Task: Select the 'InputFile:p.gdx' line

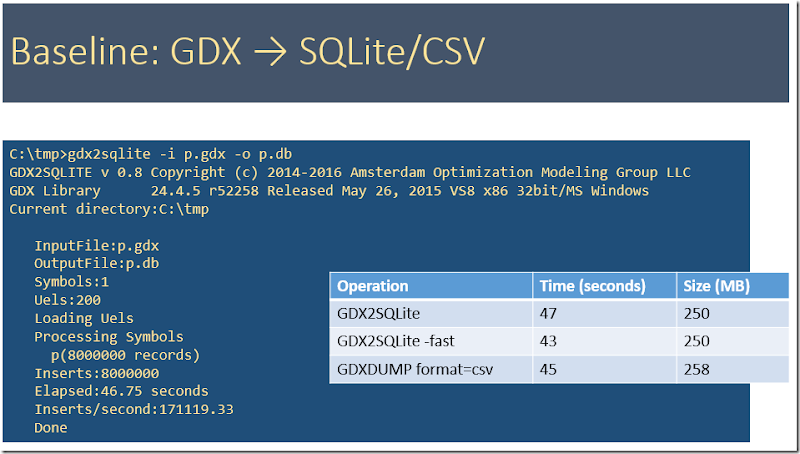Action: click(x=97, y=246)
